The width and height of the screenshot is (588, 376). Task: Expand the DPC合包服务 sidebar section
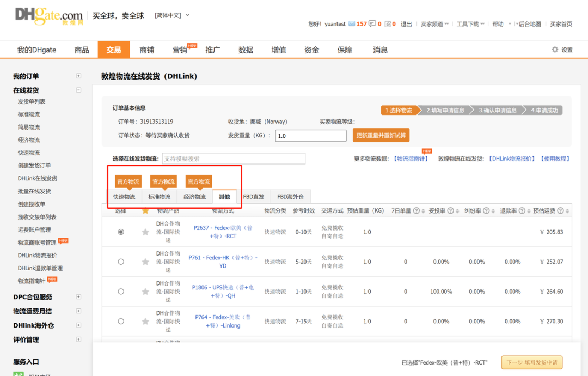pyautogui.click(x=79, y=296)
